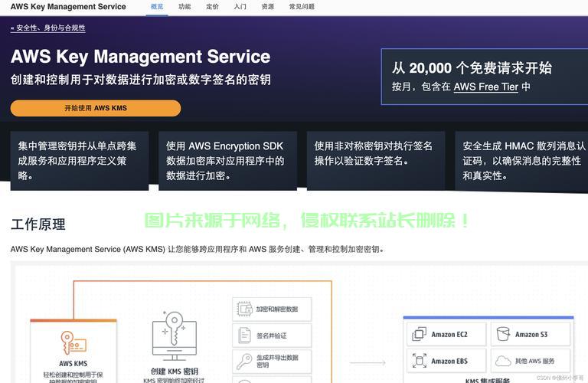Click the 安全性、身份与合规性 breadcrumb link
This screenshot has height=383, width=588.
(x=48, y=28)
